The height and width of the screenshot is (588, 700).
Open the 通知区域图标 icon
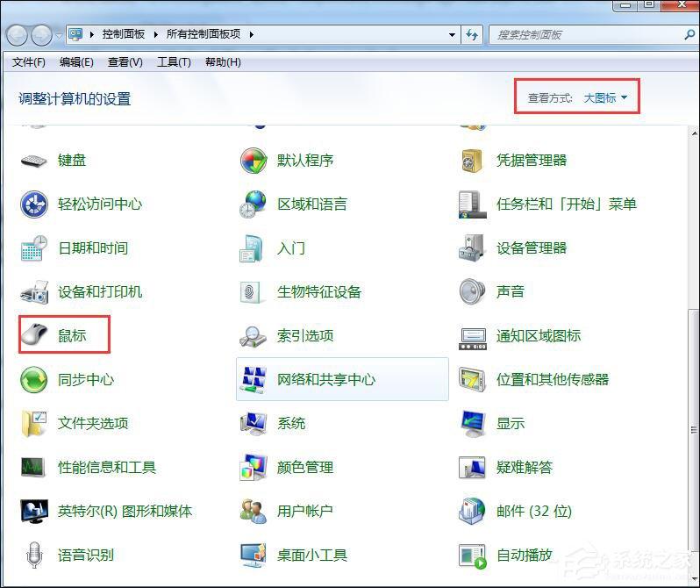click(473, 339)
